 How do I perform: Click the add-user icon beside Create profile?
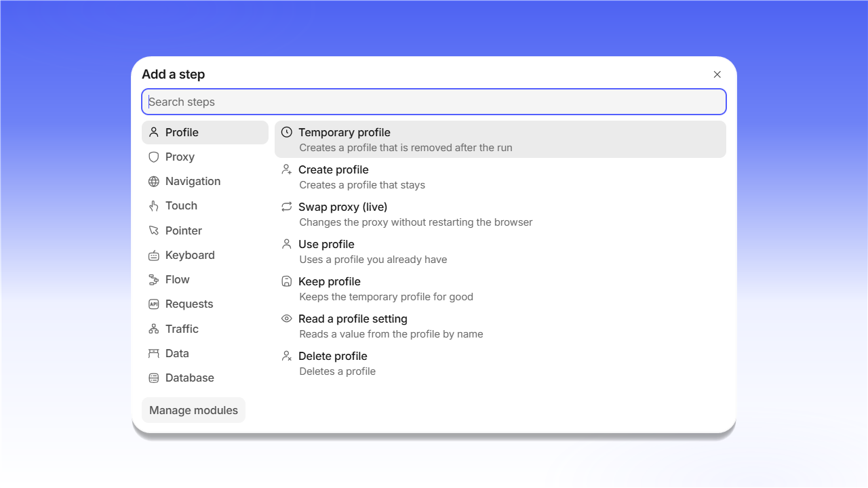coord(286,169)
